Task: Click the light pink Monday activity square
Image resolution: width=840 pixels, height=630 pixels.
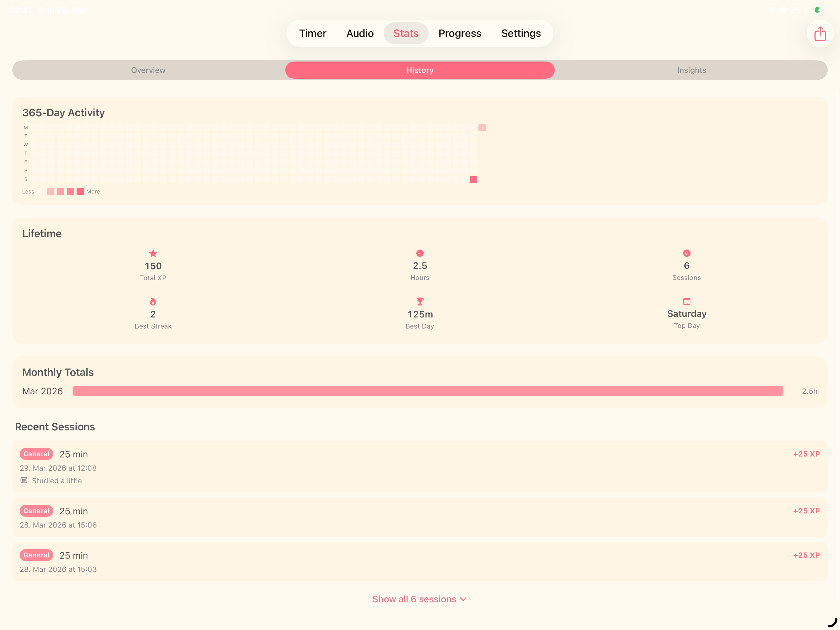Action: pyautogui.click(x=482, y=128)
